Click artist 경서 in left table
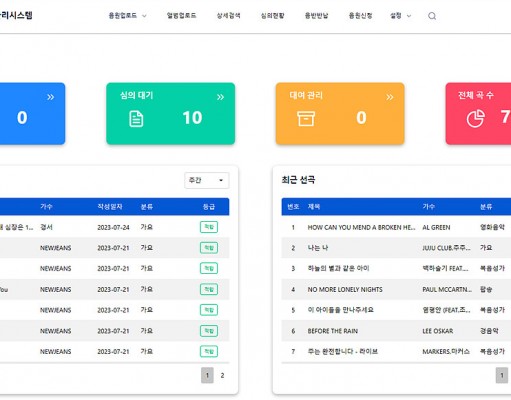The width and height of the screenshot is (511, 400). 46,227
